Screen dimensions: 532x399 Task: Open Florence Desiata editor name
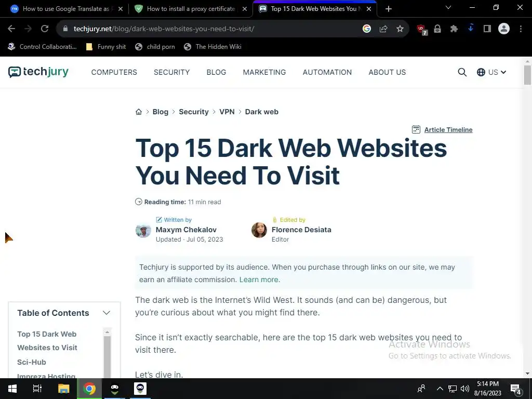tap(301, 230)
